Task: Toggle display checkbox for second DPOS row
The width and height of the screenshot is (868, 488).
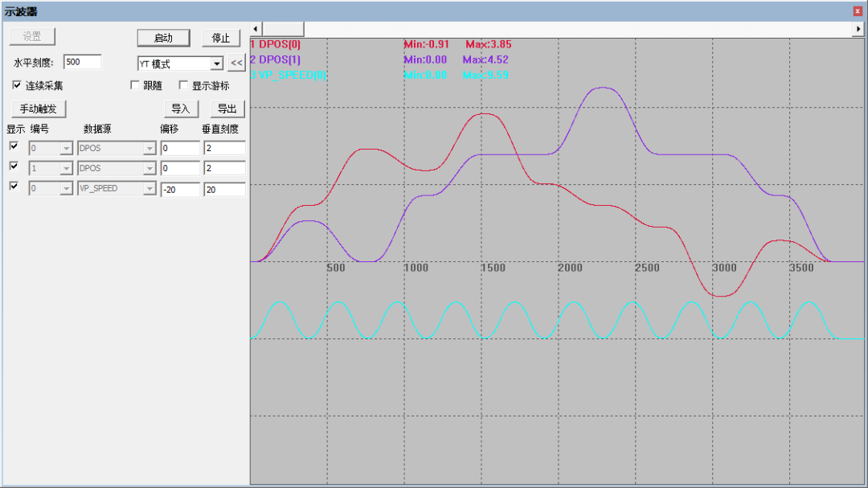Action: coord(14,166)
